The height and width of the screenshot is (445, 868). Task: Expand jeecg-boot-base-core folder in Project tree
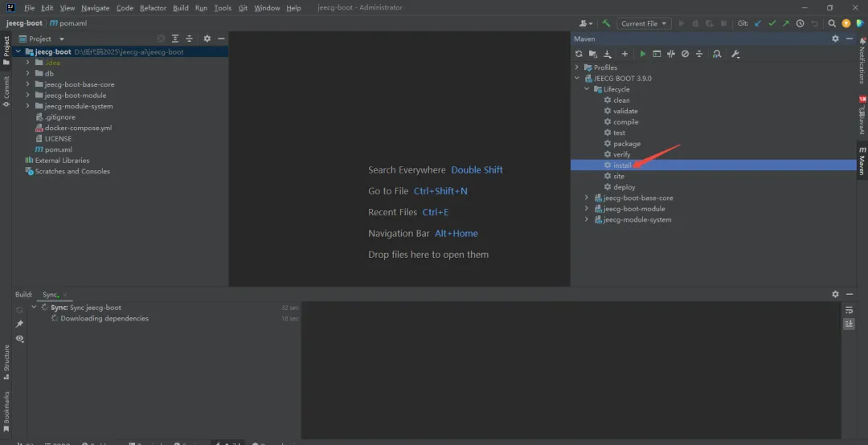[27, 84]
